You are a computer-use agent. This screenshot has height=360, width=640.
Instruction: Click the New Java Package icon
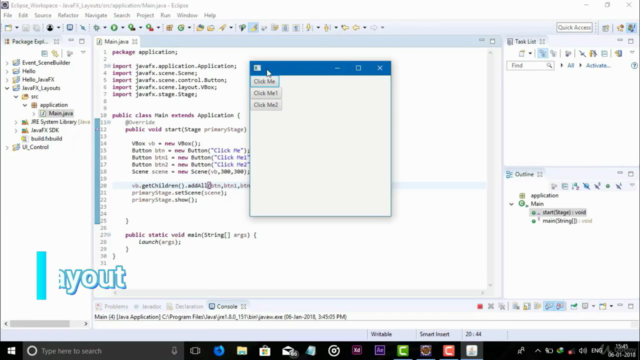[x=169, y=27]
